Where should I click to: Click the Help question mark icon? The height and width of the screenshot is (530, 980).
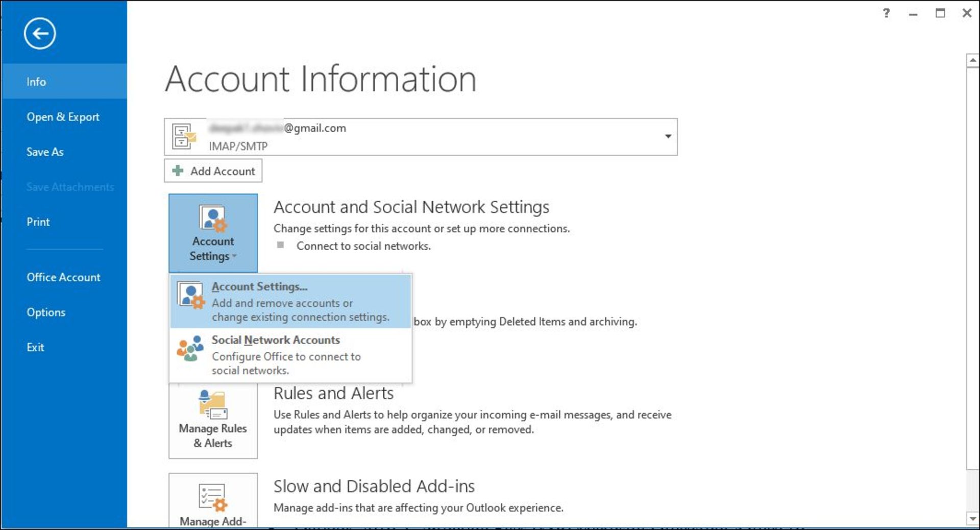coord(887,13)
